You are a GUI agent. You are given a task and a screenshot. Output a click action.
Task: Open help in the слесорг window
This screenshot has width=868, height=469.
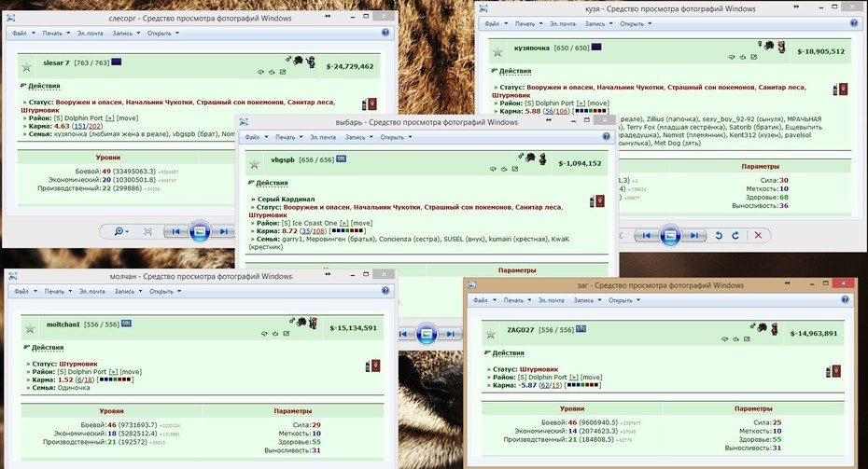click(x=385, y=33)
